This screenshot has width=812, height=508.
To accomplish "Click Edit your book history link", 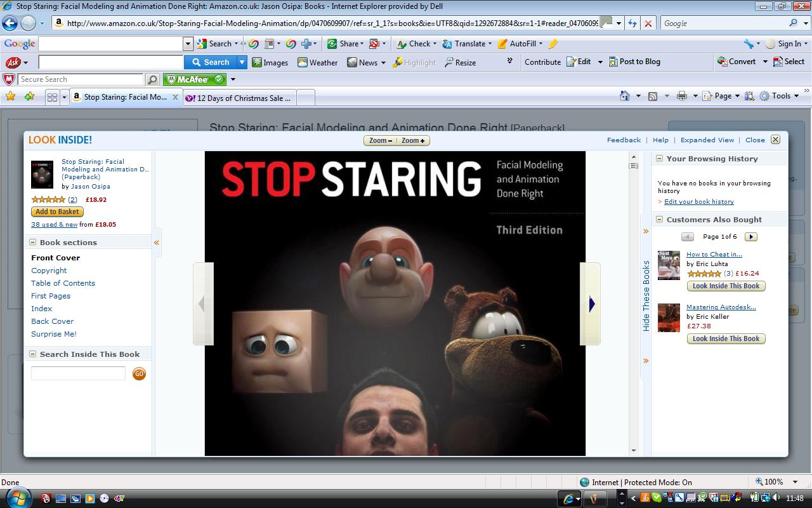I will [699, 202].
